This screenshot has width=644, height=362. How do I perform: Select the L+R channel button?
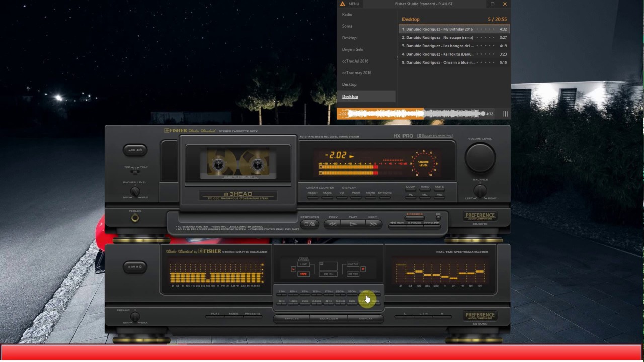click(x=423, y=316)
